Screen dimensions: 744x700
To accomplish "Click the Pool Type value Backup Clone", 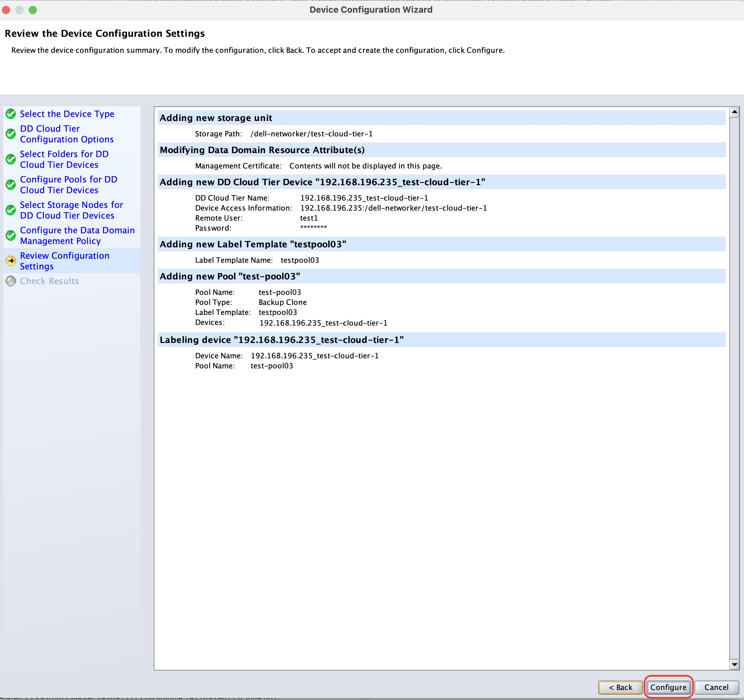I will pyautogui.click(x=282, y=303).
